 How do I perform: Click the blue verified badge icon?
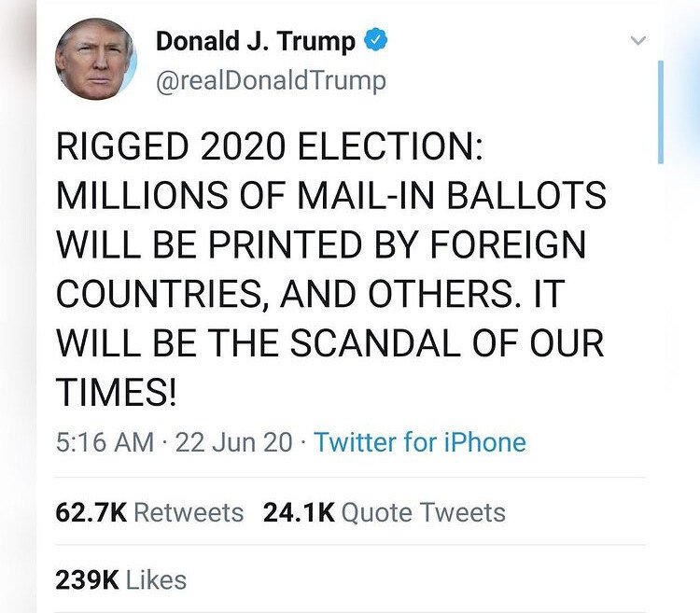pos(376,40)
